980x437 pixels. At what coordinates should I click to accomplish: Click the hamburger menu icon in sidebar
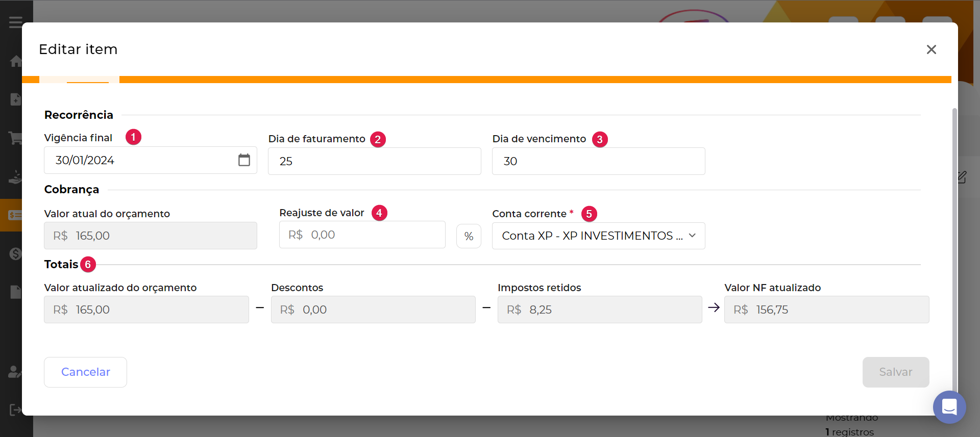click(15, 22)
